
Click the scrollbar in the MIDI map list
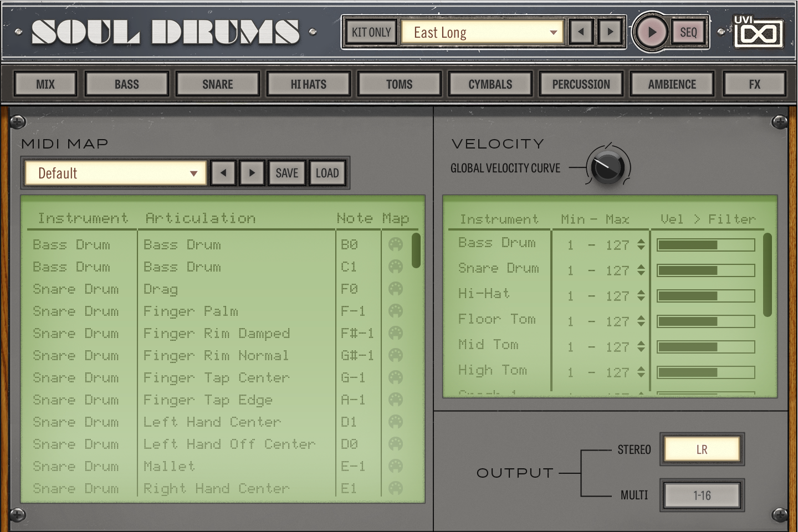click(x=416, y=252)
